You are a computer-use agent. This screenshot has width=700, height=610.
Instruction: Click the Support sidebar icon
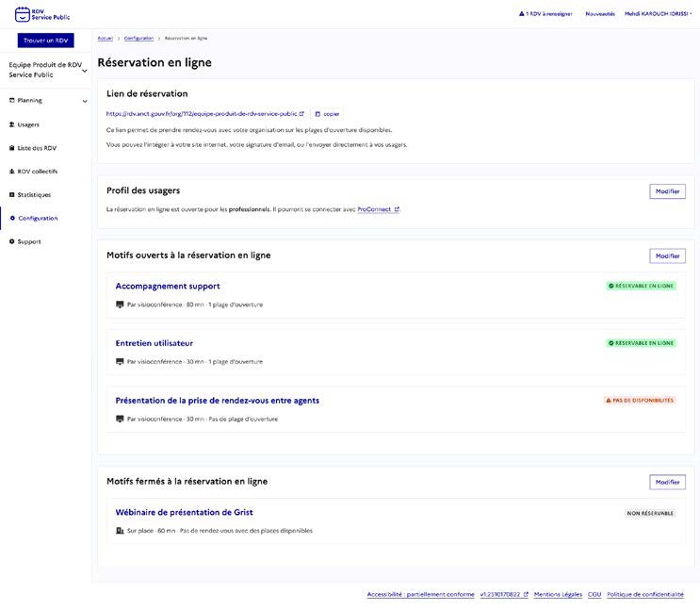(x=12, y=242)
